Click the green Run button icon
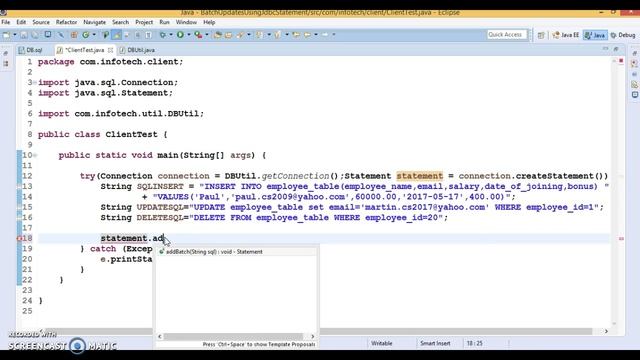 click(180, 35)
